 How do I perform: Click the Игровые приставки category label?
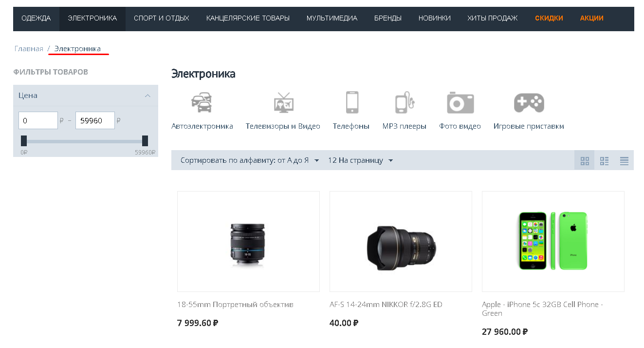(x=529, y=126)
